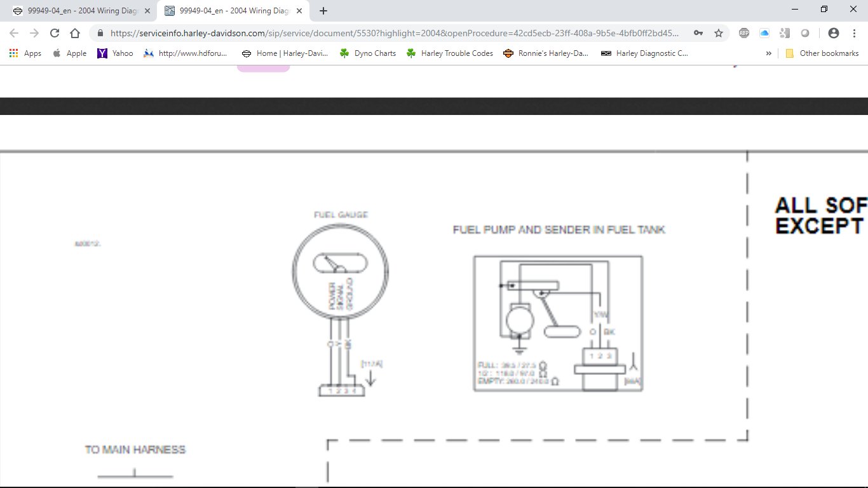Bookmark this page with the star icon

point(719,33)
